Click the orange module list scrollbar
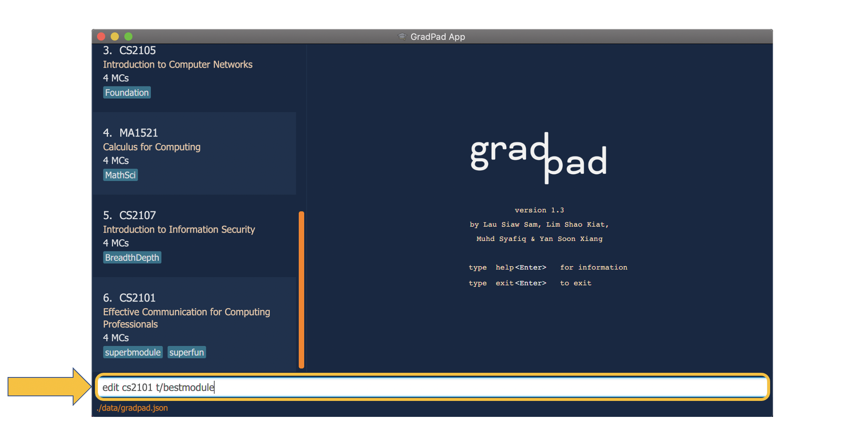868x445 pixels. 301,290
